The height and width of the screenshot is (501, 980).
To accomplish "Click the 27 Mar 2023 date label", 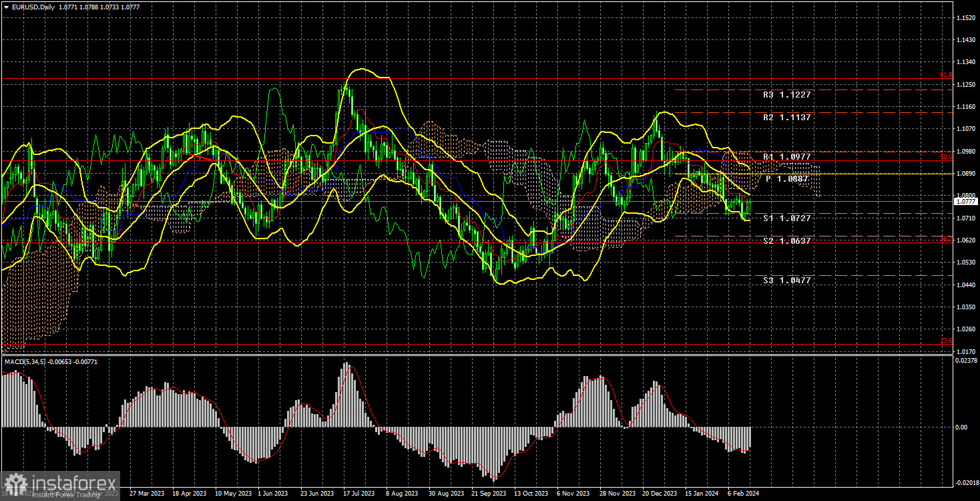I will (x=147, y=494).
